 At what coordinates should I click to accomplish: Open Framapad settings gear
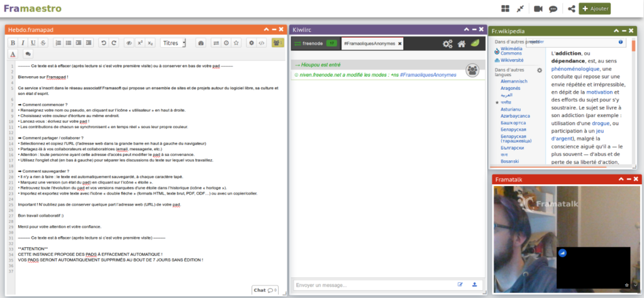pos(252,43)
